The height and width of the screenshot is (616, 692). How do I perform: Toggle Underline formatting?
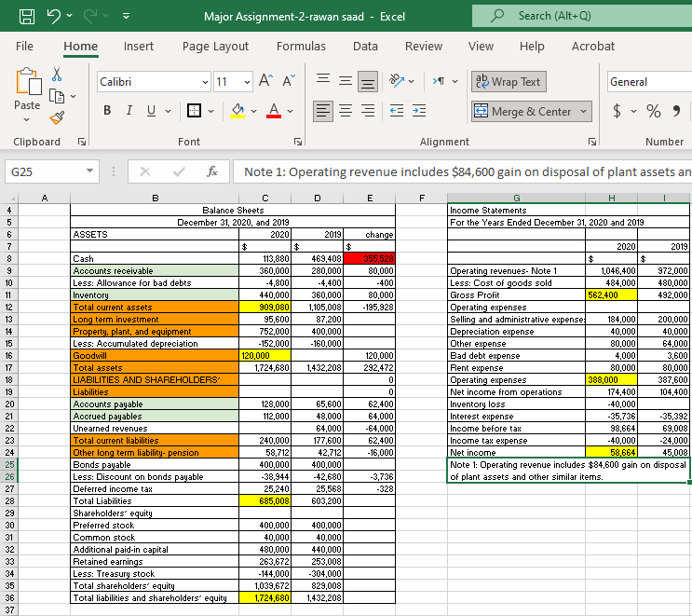click(151, 110)
